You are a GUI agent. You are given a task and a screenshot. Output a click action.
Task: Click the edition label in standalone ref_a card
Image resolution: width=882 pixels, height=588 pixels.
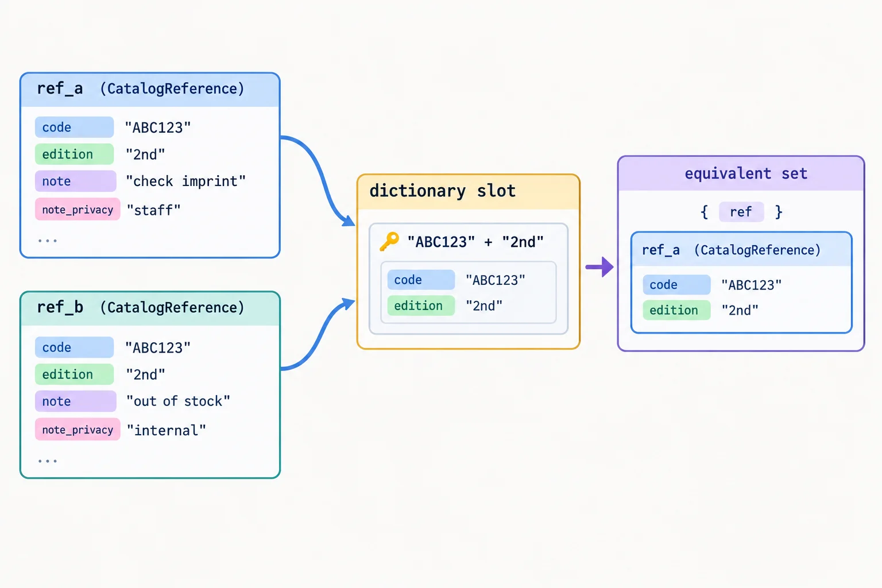click(75, 154)
